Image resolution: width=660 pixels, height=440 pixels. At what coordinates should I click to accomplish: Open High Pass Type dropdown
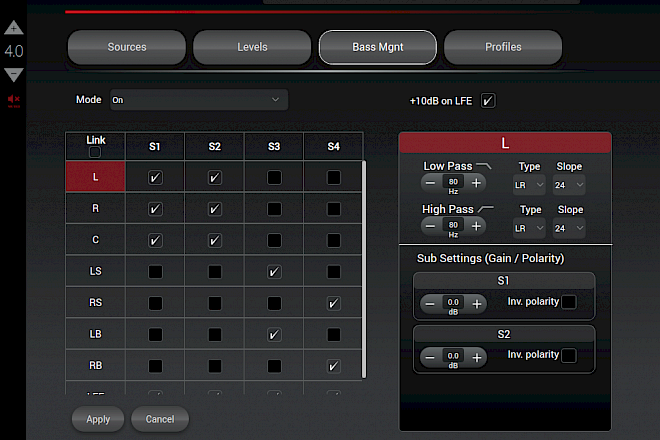[529, 228]
